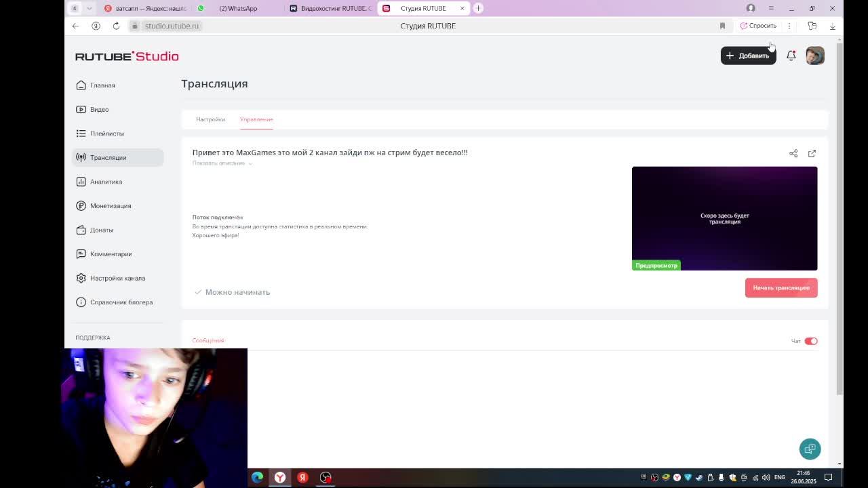Open the Главная sidebar section
This screenshot has height=488, width=868.
[117, 85]
